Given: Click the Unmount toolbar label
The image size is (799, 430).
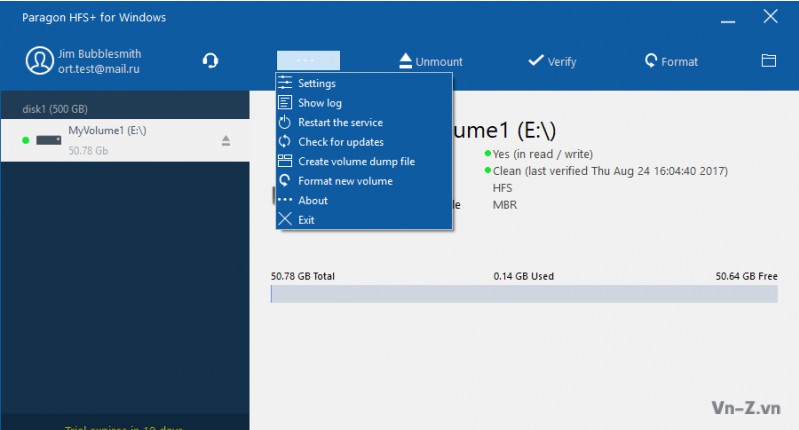Looking at the screenshot, I should pyautogui.click(x=439, y=62).
